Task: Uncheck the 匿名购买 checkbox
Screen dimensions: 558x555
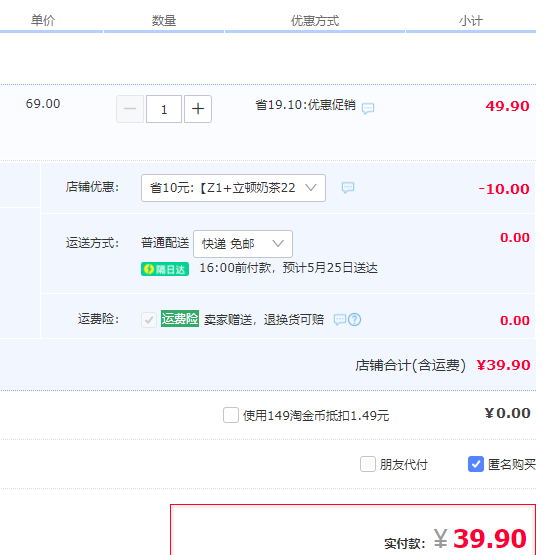Action: coord(476,464)
